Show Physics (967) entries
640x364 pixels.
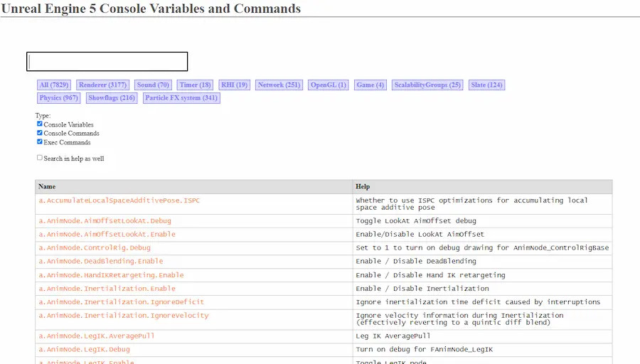pyautogui.click(x=58, y=98)
